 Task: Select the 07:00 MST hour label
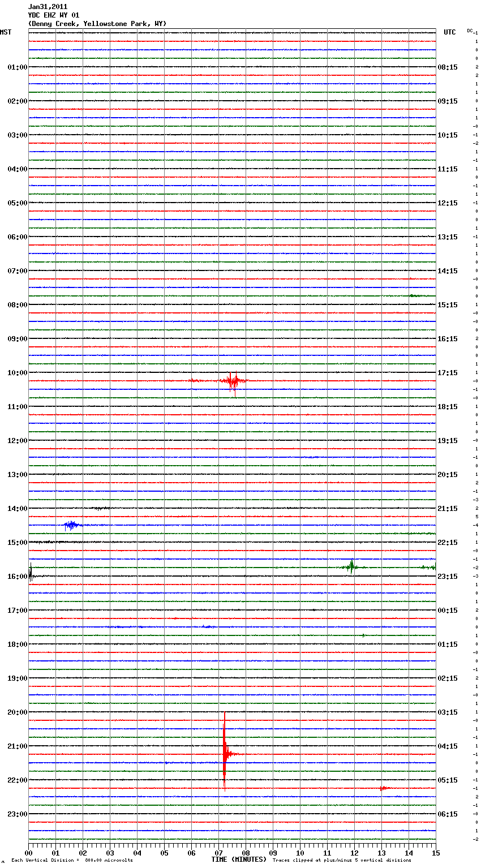pyautogui.click(x=18, y=271)
